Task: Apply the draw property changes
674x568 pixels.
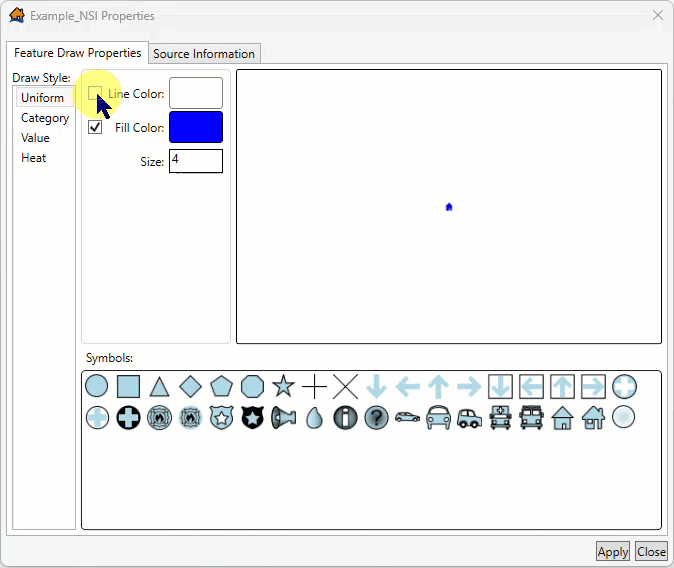Action: pos(613,552)
